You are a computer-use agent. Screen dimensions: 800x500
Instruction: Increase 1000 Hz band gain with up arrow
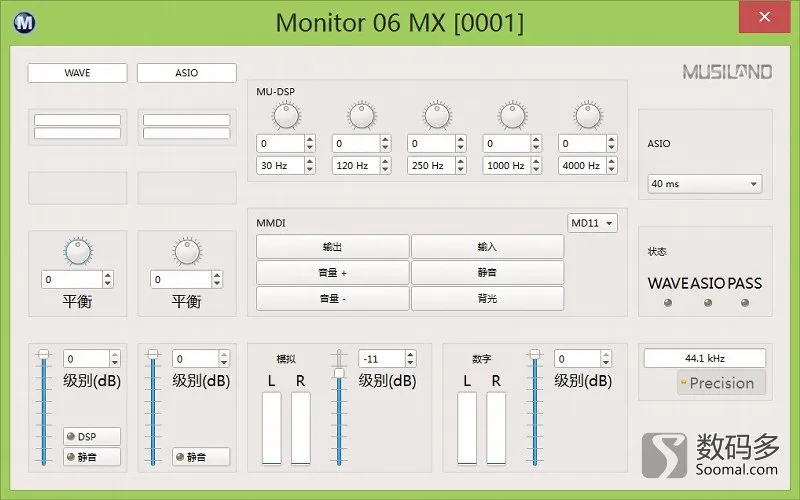pos(536,139)
